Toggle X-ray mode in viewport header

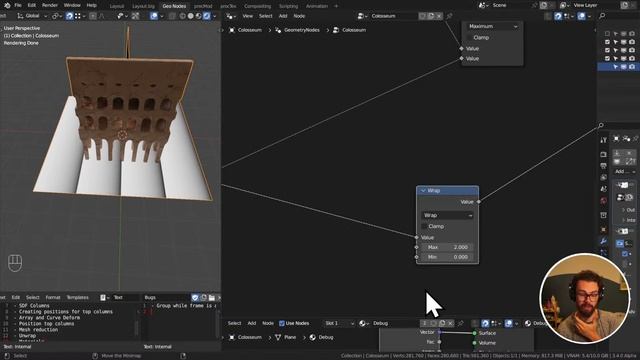point(172,16)
